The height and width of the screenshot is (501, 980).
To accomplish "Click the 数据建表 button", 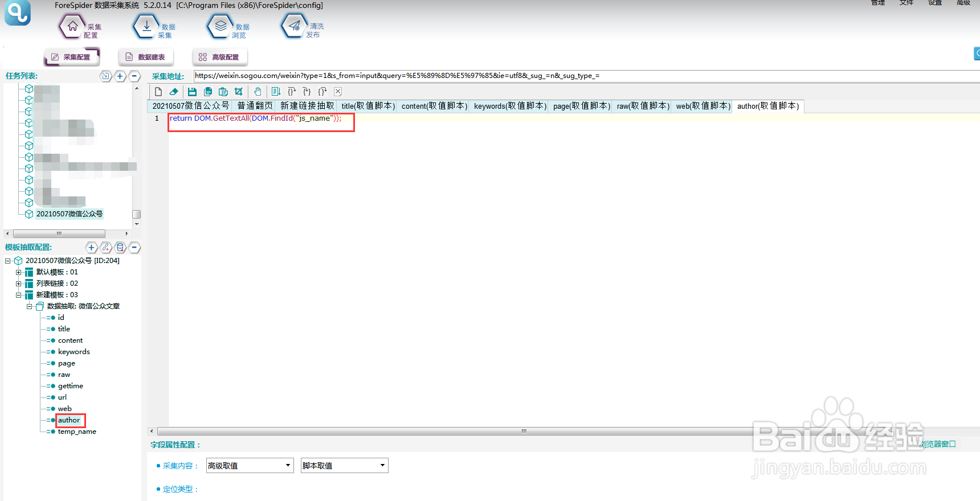I will [x=146, y=57].
